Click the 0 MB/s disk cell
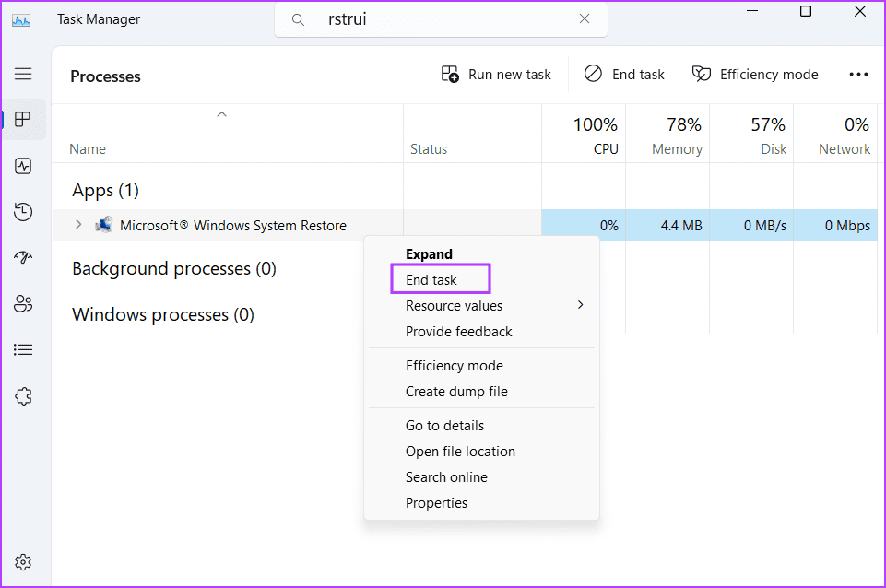886x588 pixels. click(751, 226)
